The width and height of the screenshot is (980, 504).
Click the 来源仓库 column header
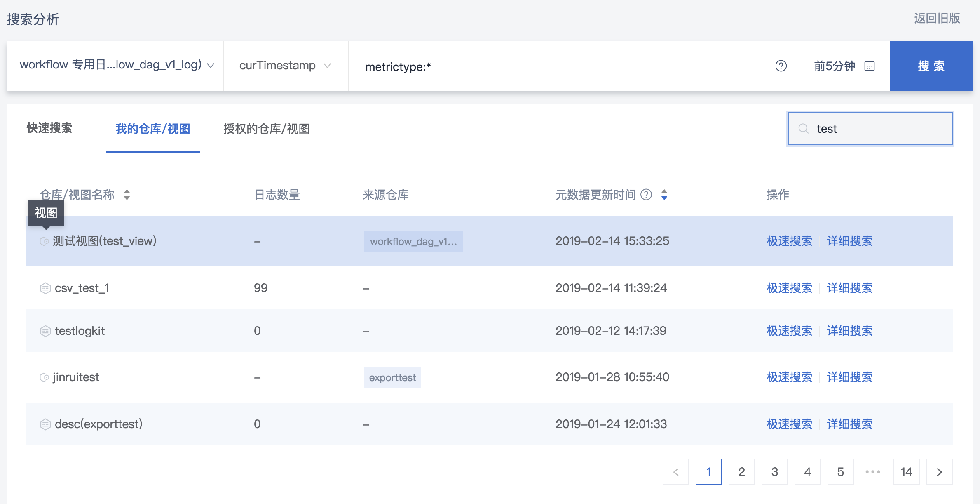(386, 195)
